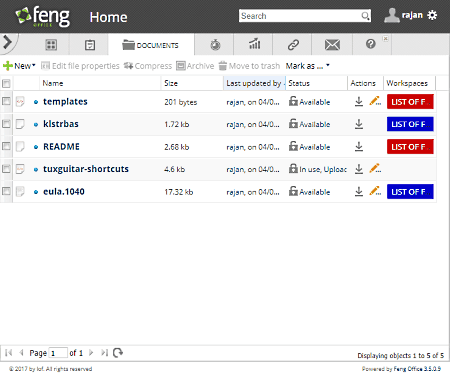Click the klstrbas file type icon

[x=20, y=124]
